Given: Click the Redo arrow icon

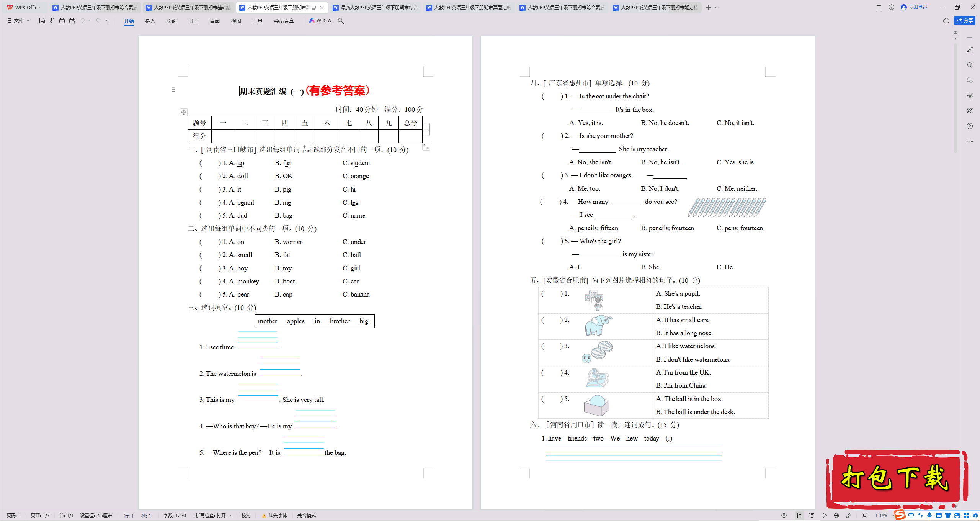Looking at the screenshot, I should (x=98, y=21).
